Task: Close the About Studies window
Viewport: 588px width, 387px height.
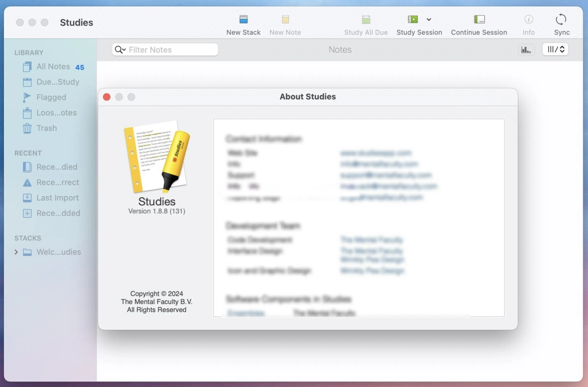Action: point(107,97)
